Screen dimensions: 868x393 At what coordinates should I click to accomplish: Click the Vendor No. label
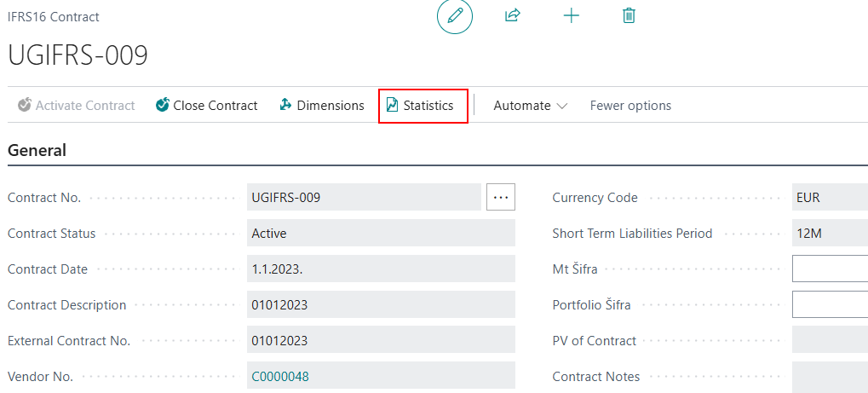point(40,376)
